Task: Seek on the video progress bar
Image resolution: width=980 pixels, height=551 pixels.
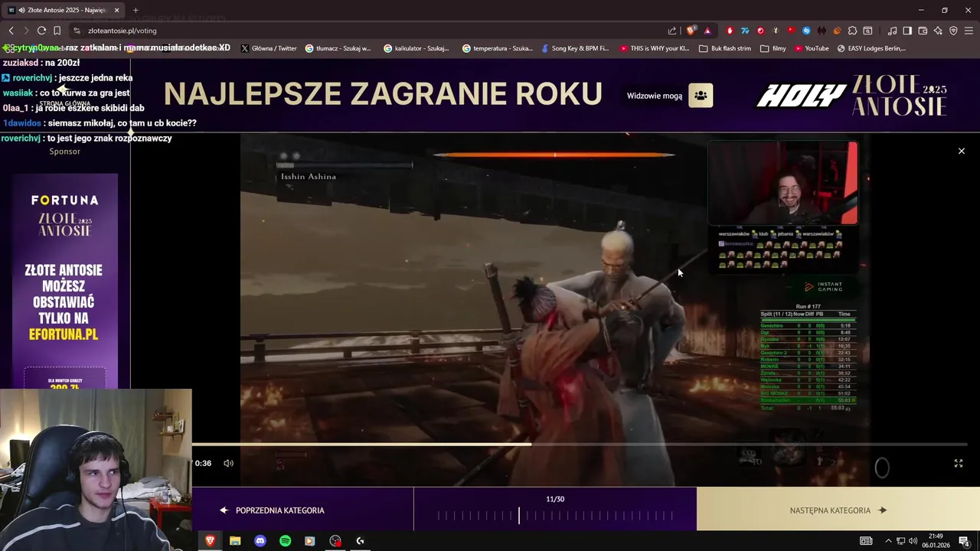Action: (580, 444)
